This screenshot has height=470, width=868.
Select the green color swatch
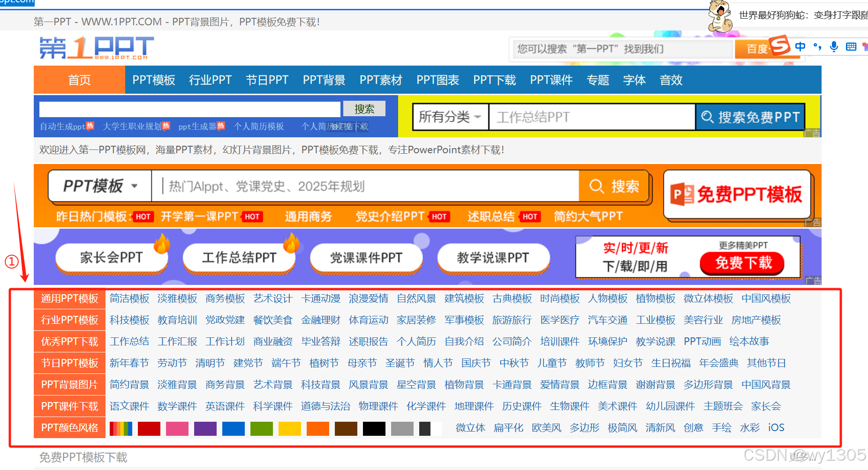click(262, 428)
